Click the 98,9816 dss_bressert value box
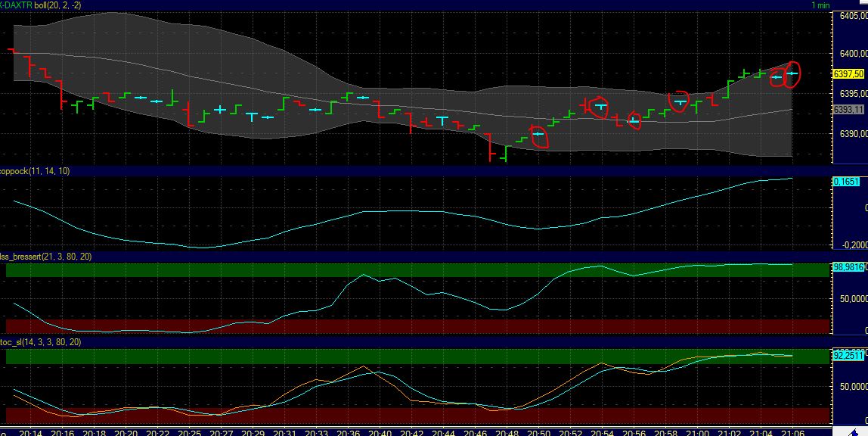868x436 pixels. point(848,266)
